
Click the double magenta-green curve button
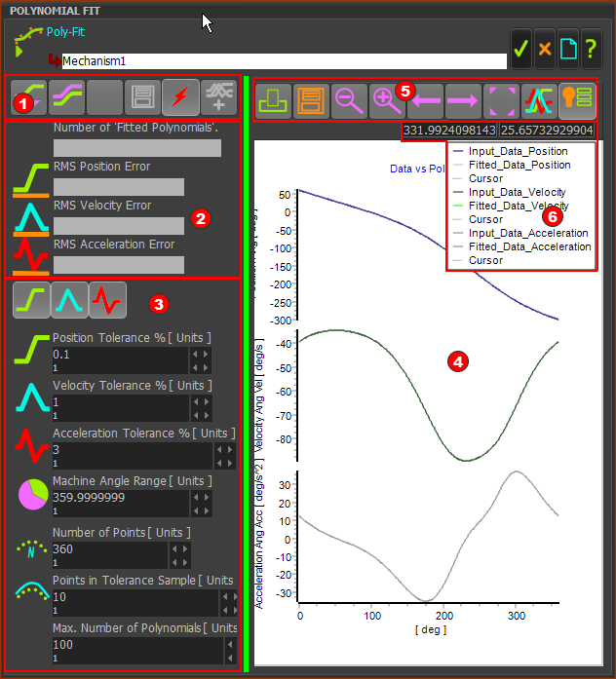(x=66, y=97)
